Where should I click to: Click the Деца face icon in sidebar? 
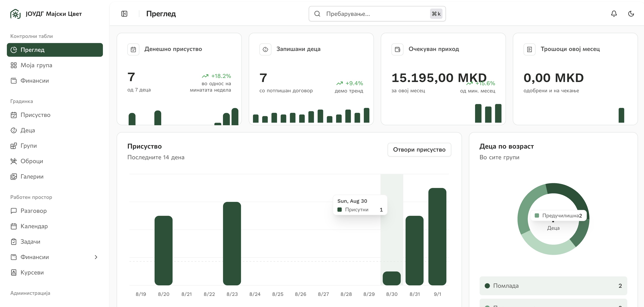[14, 130]
